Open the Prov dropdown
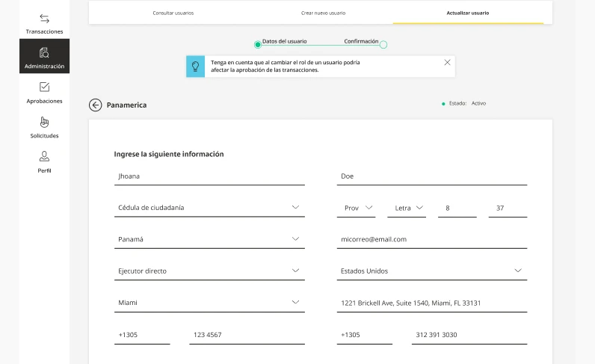595x364 pixels. pyautogui.click(x=356, y=208)
